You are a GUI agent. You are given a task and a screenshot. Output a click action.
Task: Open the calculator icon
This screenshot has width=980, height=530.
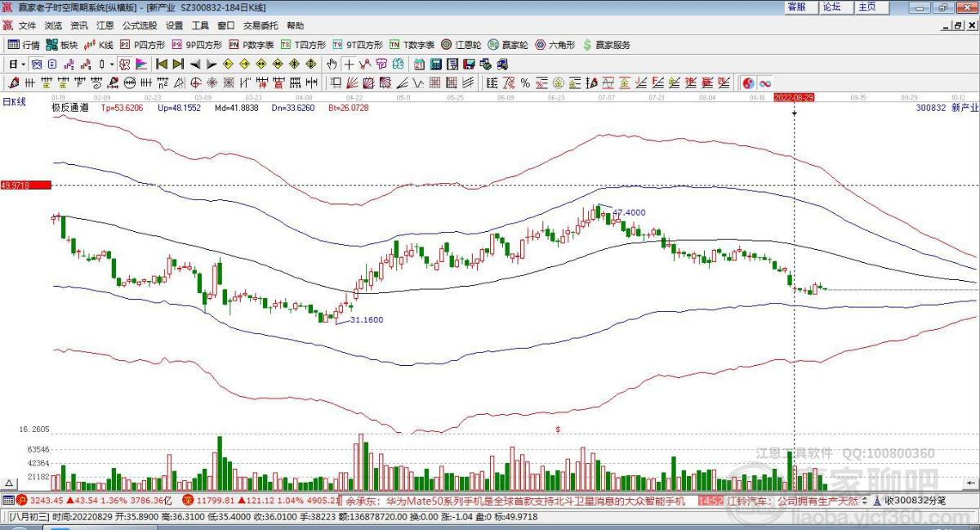tap(436, 64)
